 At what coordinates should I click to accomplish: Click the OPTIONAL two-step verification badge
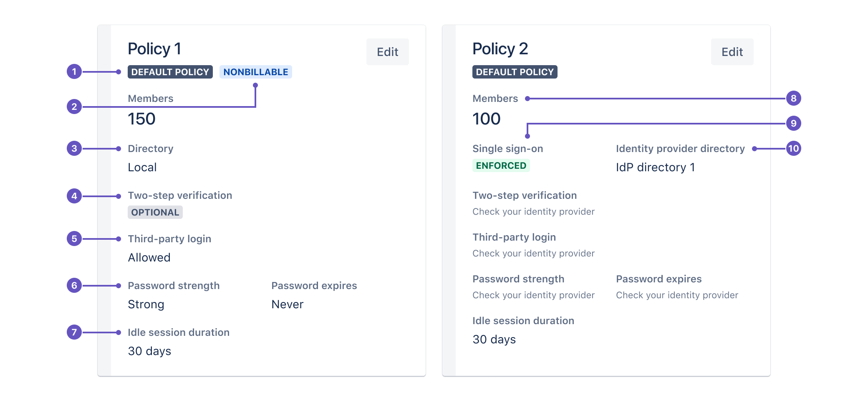[155, 212]
